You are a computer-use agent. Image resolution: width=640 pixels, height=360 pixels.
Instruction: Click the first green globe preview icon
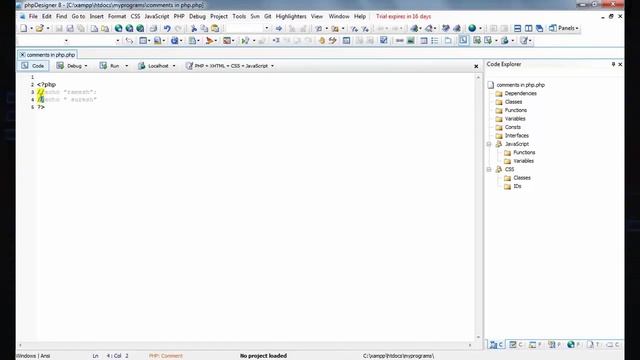coord(118,28)
